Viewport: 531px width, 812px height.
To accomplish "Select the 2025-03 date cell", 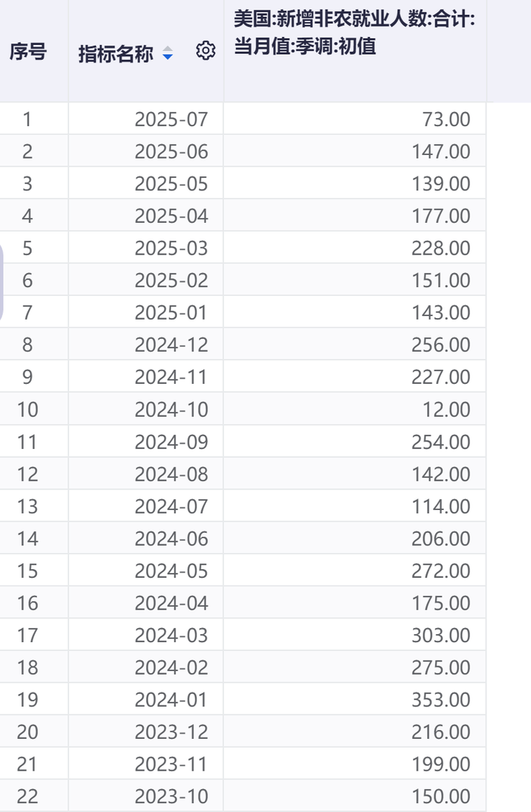I will (171, 248).
